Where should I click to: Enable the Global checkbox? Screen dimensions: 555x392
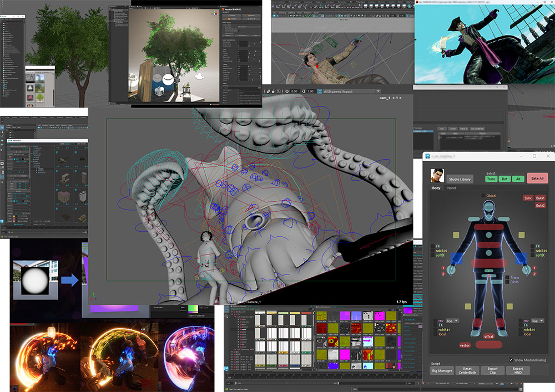pos(483,196)
